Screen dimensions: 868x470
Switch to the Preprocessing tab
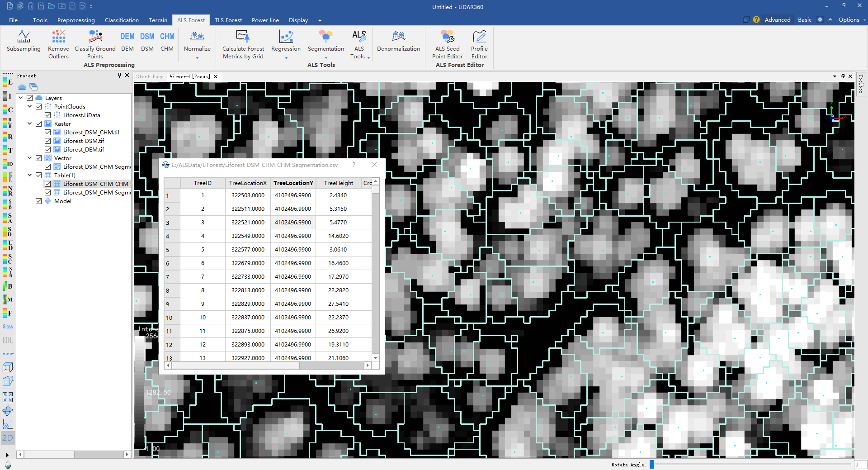[76, 20]
